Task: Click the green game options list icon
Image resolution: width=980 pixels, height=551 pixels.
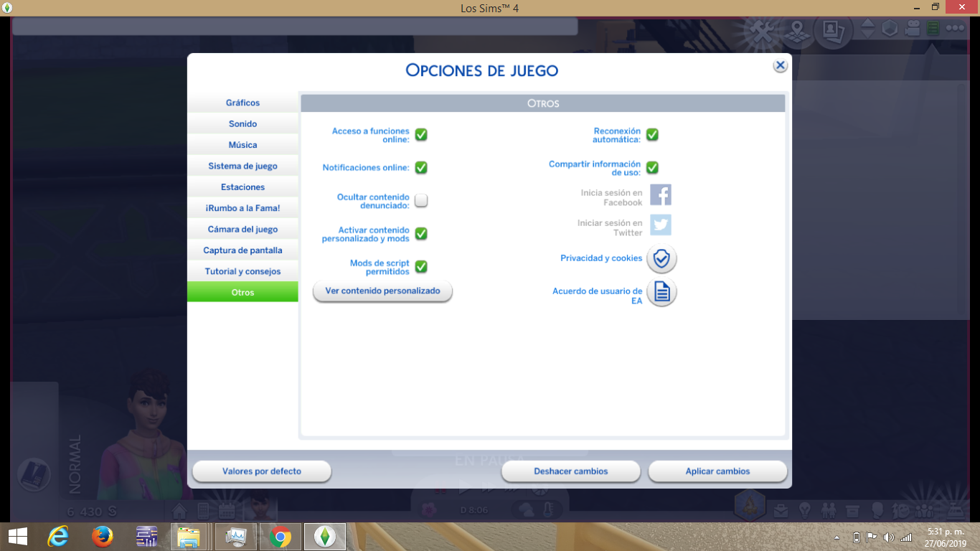Action: pyautogui.click(x=933, y=29)
